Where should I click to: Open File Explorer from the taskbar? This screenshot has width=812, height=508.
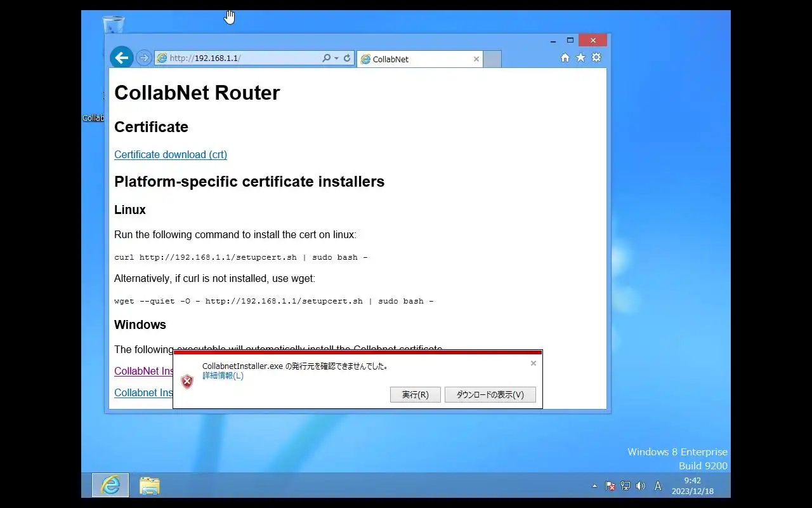[x=150, y=485]
